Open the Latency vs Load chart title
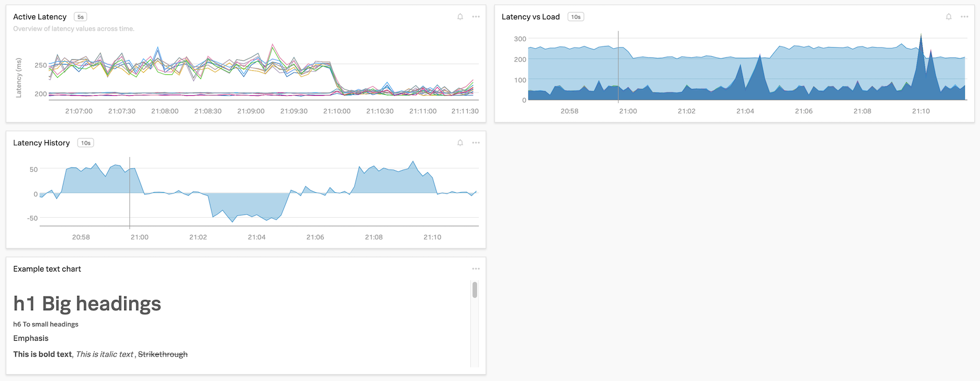 click(x=530, y=17)
